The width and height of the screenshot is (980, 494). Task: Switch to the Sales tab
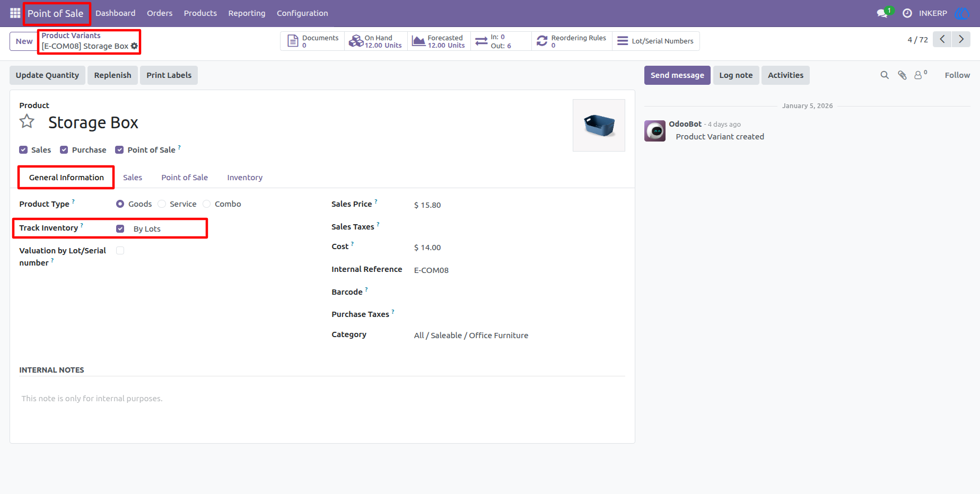pos(133,178)
